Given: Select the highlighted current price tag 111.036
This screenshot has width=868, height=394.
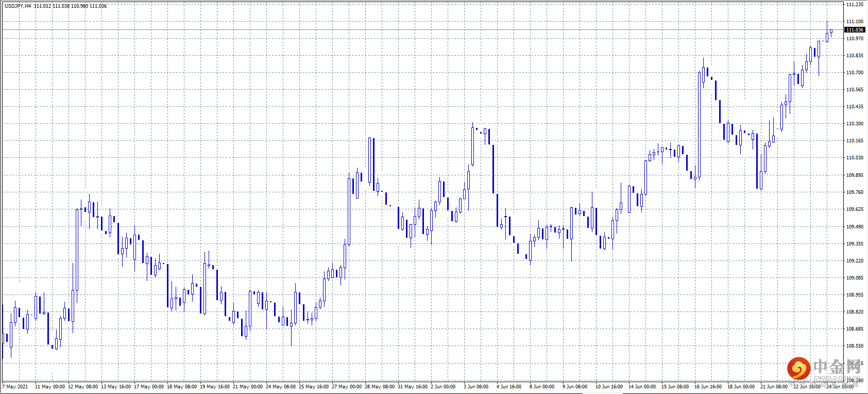Looking at the screenshot, I should [x=855, y=30].
